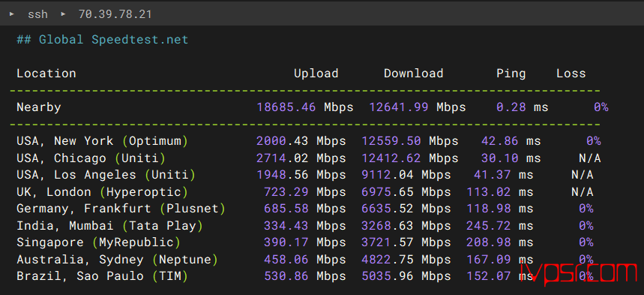The image size is (644, 295).
Task: Click the Singapore row 0% loss value
Action: [586, 242]
